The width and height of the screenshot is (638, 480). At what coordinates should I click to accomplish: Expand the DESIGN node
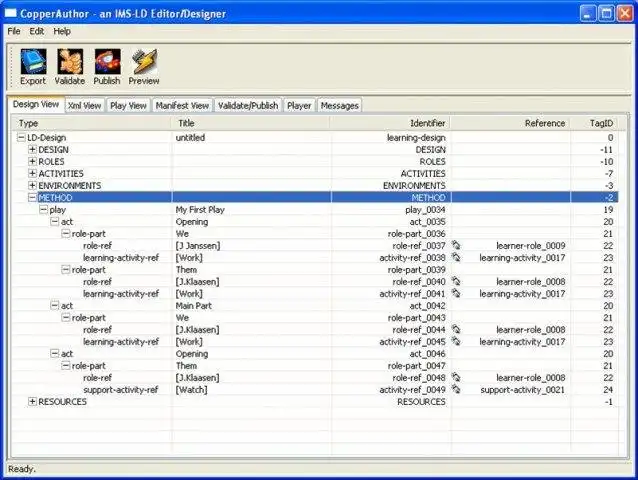(x=33, y=149)
